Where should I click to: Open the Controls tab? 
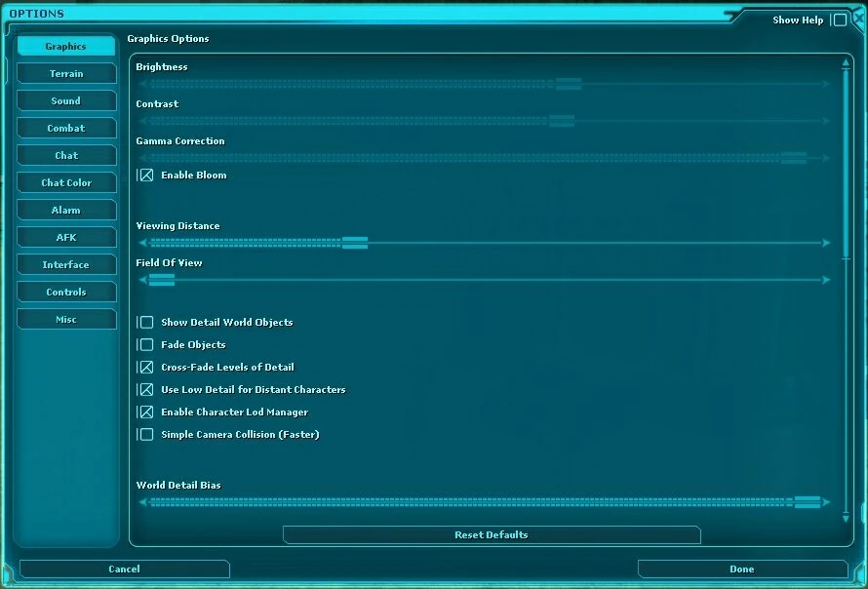(x=66, y=292)
